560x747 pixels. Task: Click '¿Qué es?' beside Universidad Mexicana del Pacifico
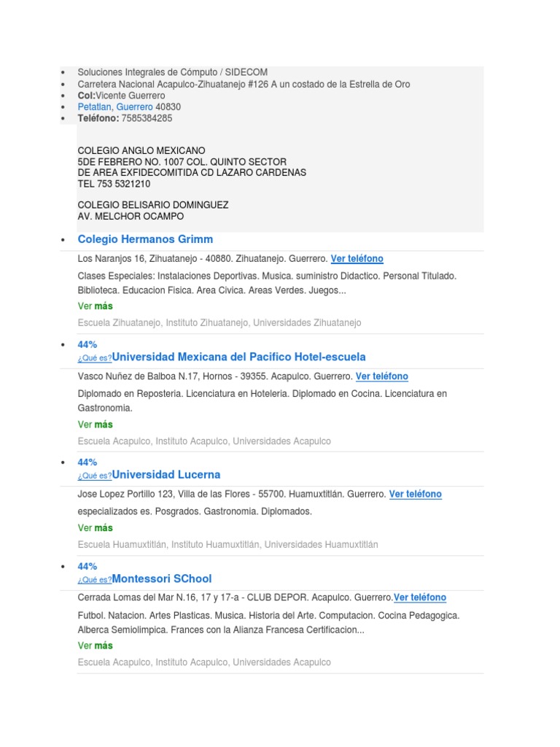tap(95, 358)
